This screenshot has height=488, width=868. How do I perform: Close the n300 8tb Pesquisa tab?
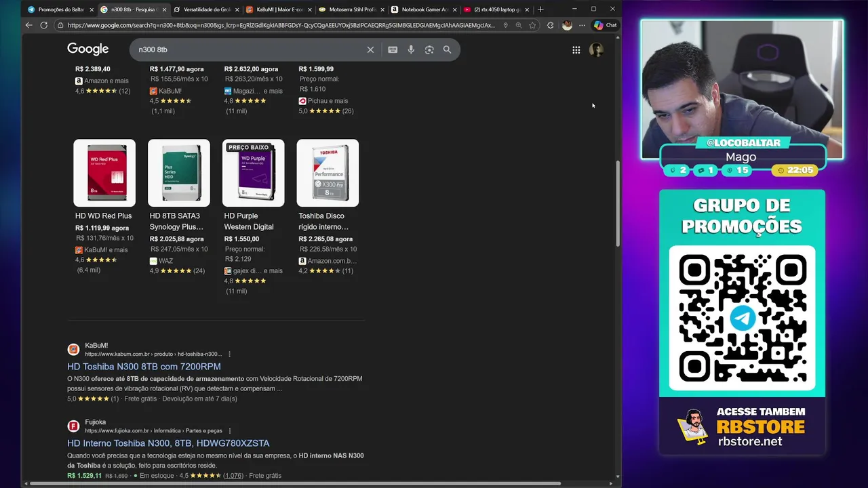[x=164, y=9]
